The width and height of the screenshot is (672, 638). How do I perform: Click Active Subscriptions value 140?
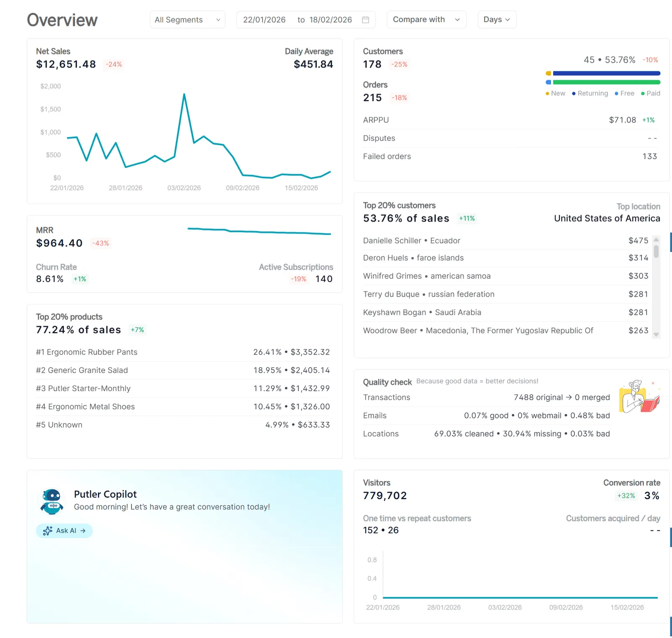[324, 279]
